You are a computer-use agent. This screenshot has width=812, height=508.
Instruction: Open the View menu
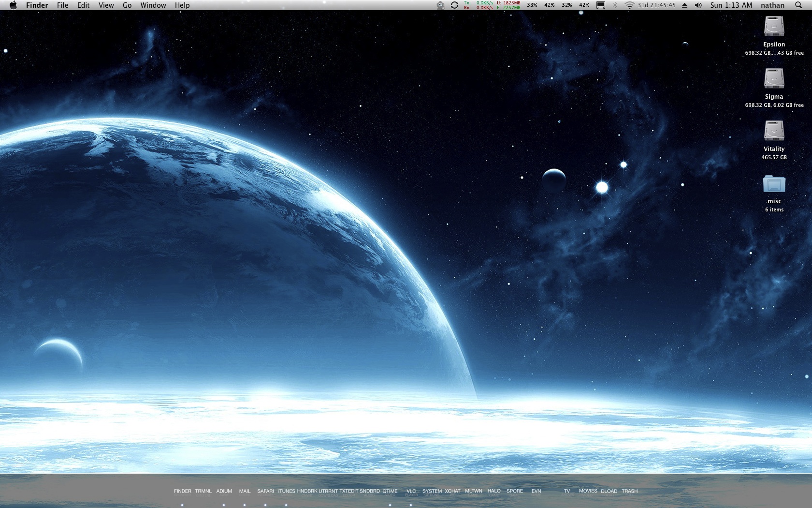coord(106,5)
